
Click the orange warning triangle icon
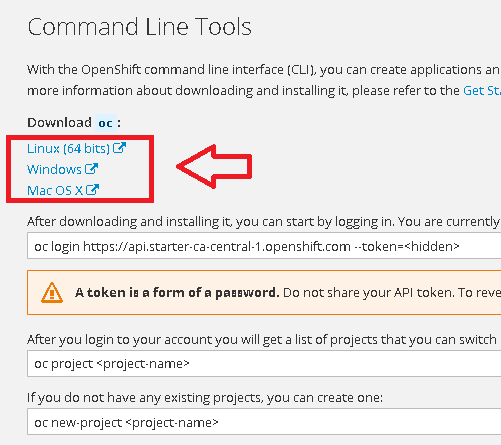(x=52, y=293)
